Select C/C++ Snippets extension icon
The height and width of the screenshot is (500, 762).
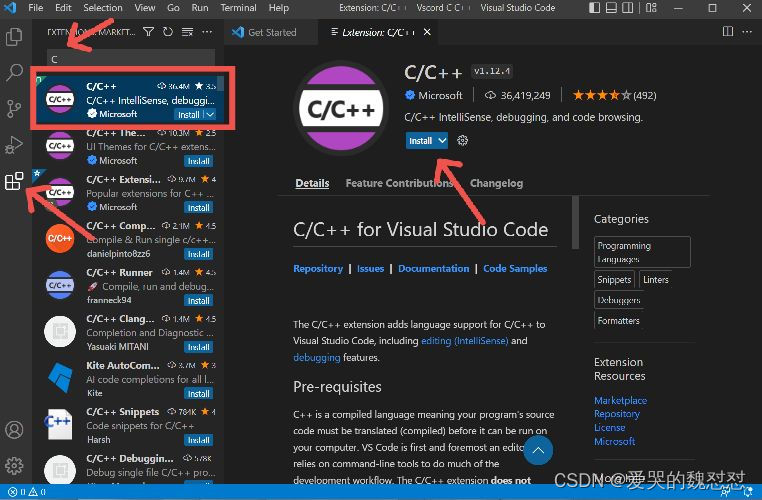[59, 424]
